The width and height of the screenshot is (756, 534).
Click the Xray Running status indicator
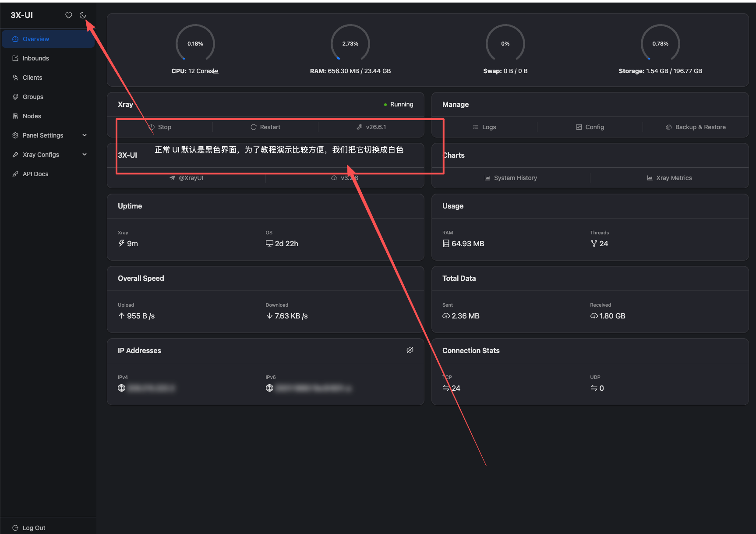399,104
